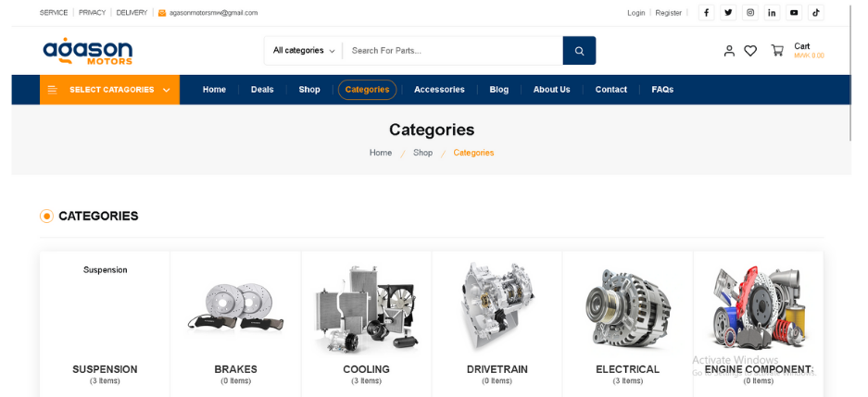Click the orange Categories breadcrumb

click(x=473, y=153)
